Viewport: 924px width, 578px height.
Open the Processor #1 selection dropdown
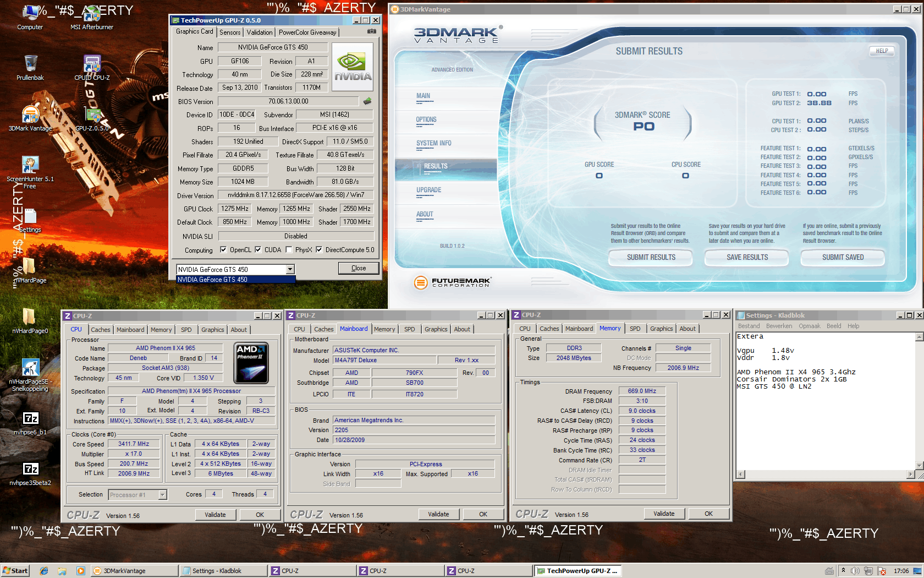(162, 495)
